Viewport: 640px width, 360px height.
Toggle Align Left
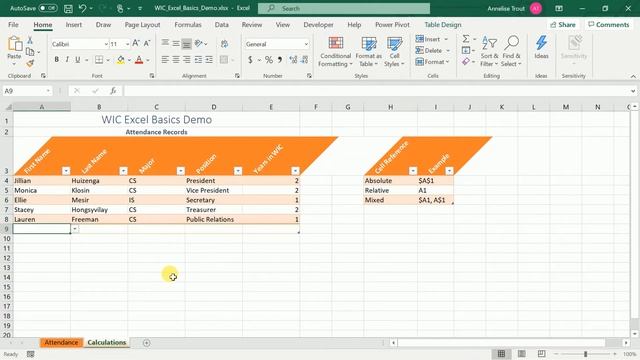(165, 60)
